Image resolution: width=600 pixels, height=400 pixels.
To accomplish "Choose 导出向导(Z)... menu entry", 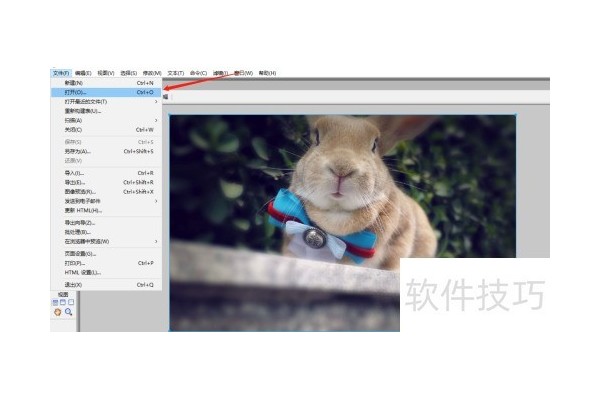I will click(106, 223).
